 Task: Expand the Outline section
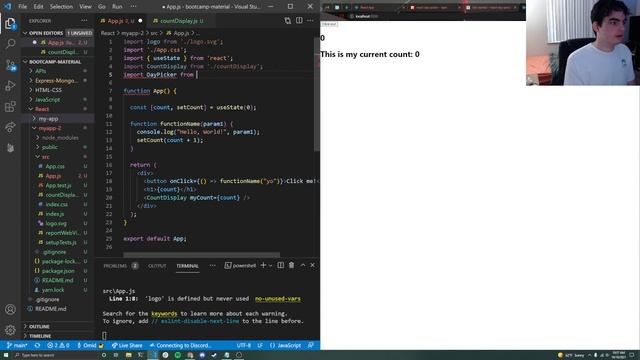57,327
